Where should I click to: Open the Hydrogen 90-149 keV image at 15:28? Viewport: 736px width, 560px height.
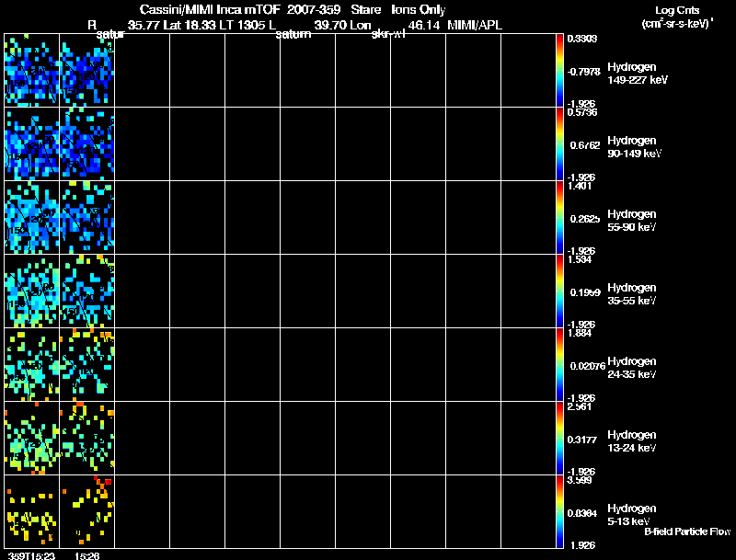(86, 144)
